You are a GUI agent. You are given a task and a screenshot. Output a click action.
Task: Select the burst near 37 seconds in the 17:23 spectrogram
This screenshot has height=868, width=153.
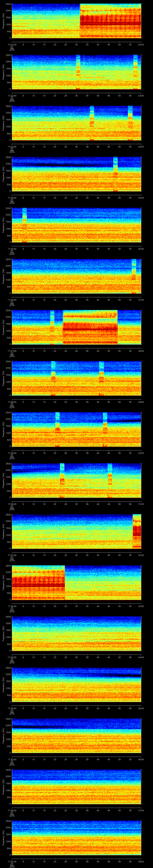click(92, 123)
